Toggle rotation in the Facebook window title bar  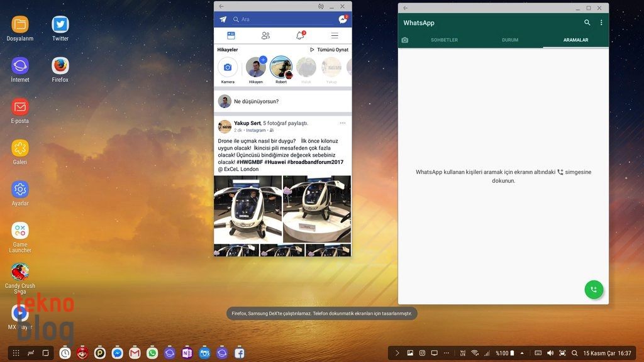pos(321,6)
